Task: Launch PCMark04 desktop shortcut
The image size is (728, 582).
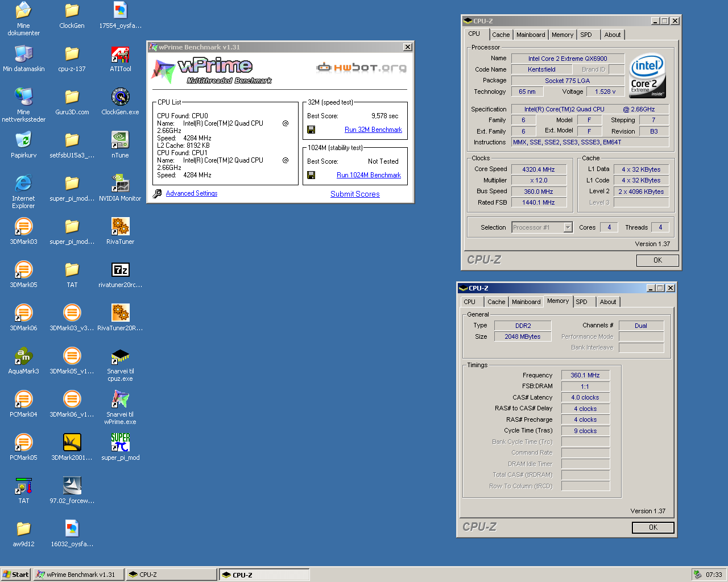Action: tap(23, 405)
